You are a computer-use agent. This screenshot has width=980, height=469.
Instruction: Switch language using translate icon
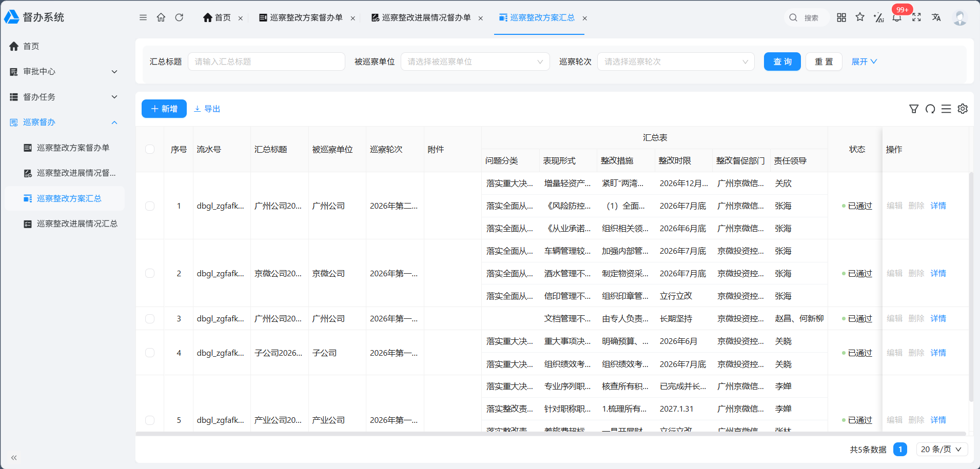[x=936, y=17]
